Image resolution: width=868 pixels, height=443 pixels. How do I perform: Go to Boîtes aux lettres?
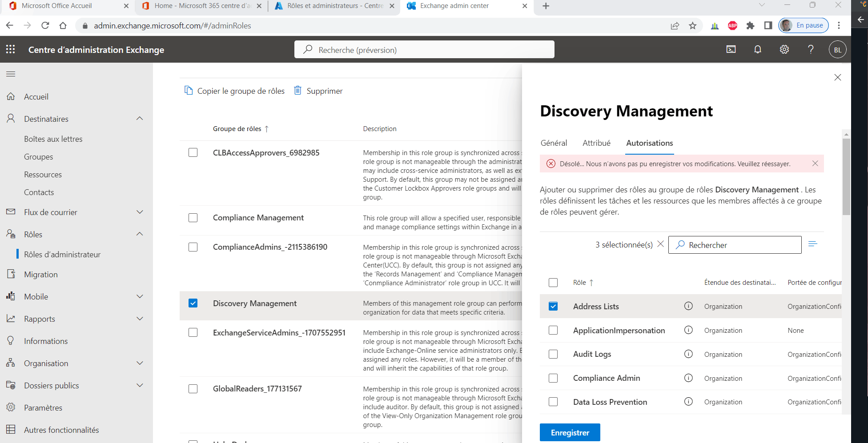(x=53, y=139)
